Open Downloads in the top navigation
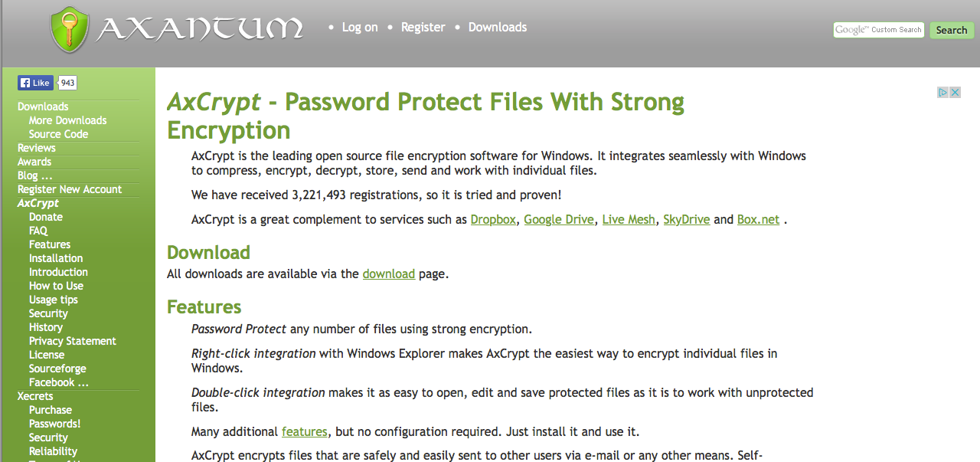This screenshot has height=462, width=980. [498, 27]
